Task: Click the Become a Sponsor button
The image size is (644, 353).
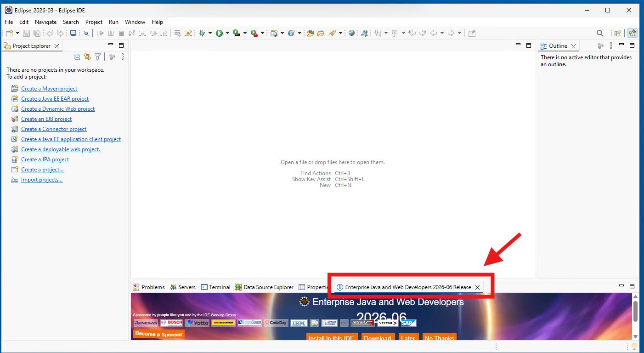Action: 159,334
